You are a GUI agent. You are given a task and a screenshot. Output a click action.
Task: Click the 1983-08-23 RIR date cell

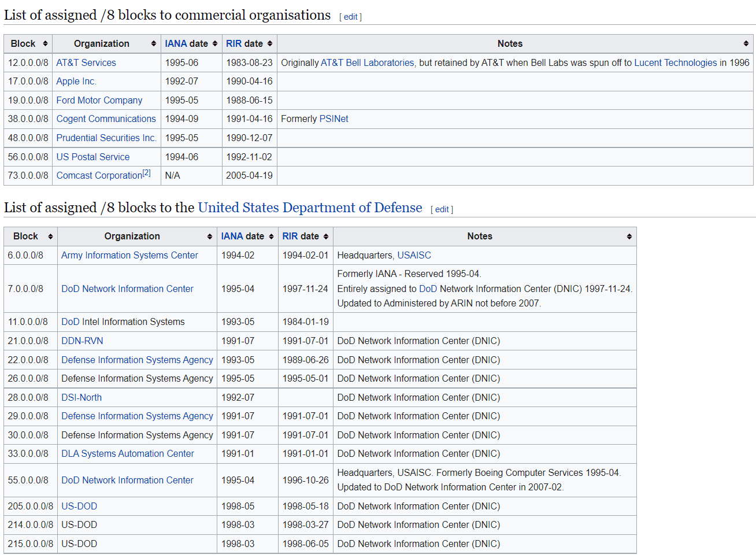coord(250,62)
